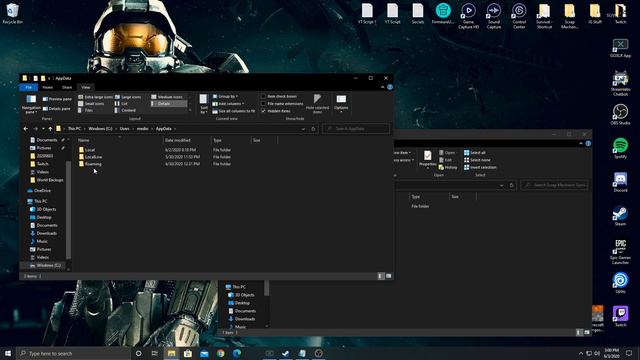Screen dimensions: 640x360
Task: Click Invert selection in back window
Action: click(x=480, y=167)
